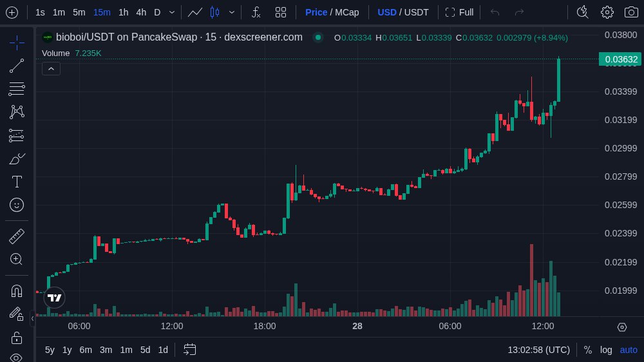Toggle log scale on price axis
644x362 pixels.
click(606, 350)
